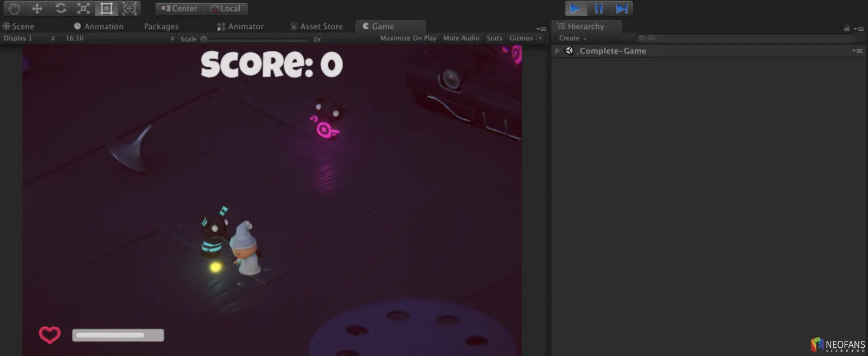Select the Rotate tool
This screenshot has width=868, height=356.
click(x=61, y=8)
